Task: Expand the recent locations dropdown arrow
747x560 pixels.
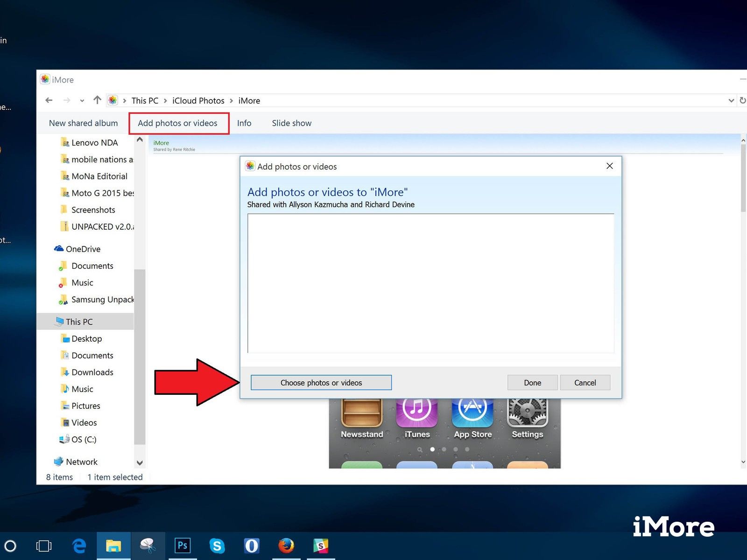Action: point(82,101)
